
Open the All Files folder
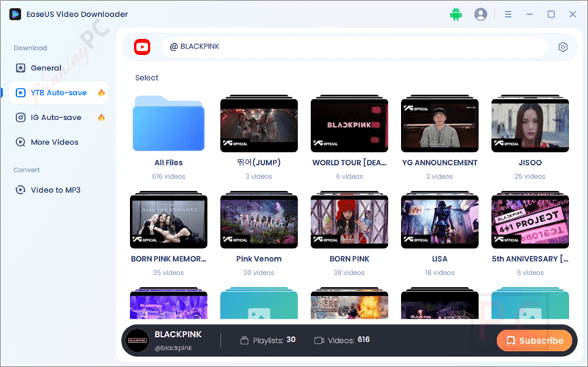point(169,123)
